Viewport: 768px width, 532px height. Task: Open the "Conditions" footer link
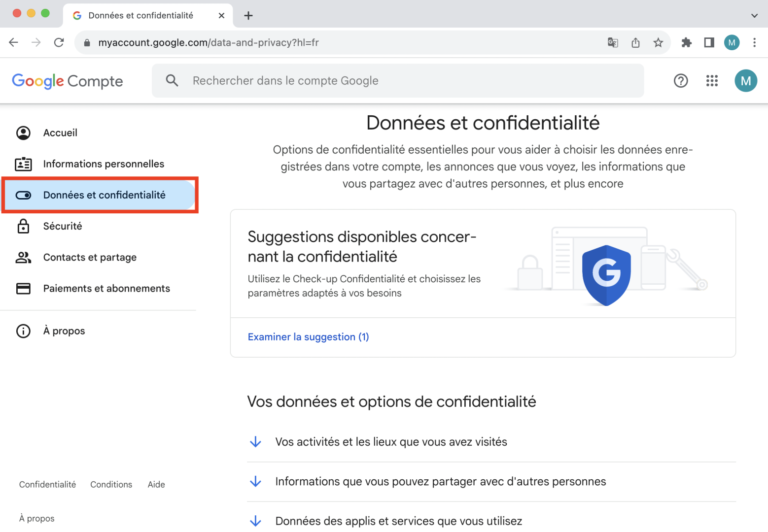tap(111, 484)
